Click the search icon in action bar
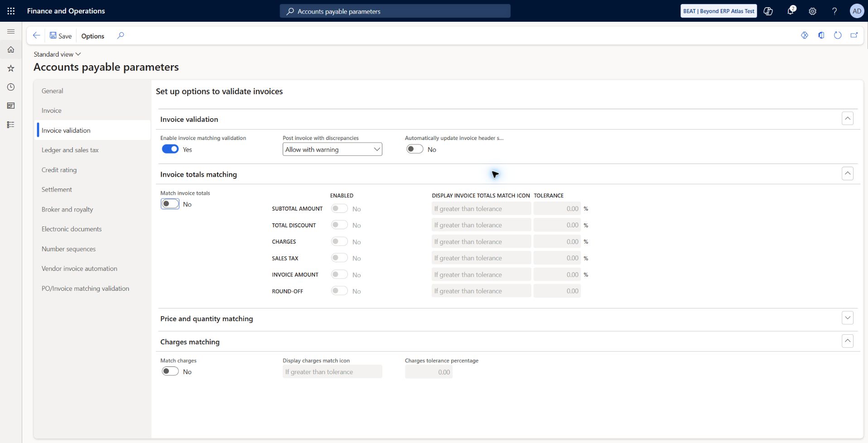Screen dimensions: 868x443 (x=121, y=36)
